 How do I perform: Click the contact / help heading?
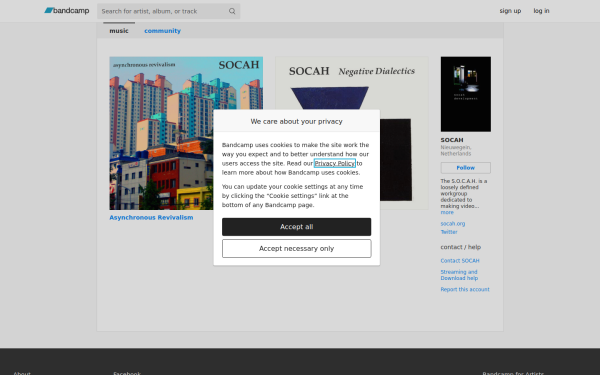[461, 247]
